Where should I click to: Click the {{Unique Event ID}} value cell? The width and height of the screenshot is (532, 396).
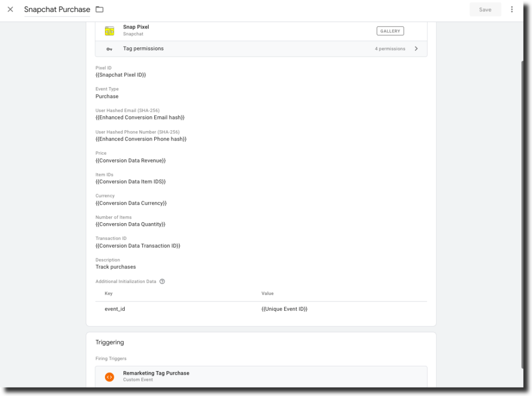(x=284, y=309)
